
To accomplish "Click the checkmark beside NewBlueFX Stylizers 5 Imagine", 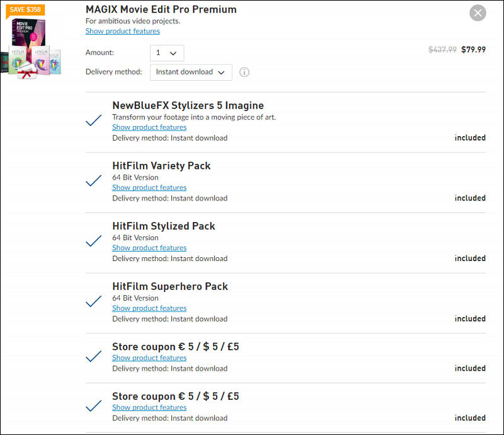I will (x=93, y=120).
